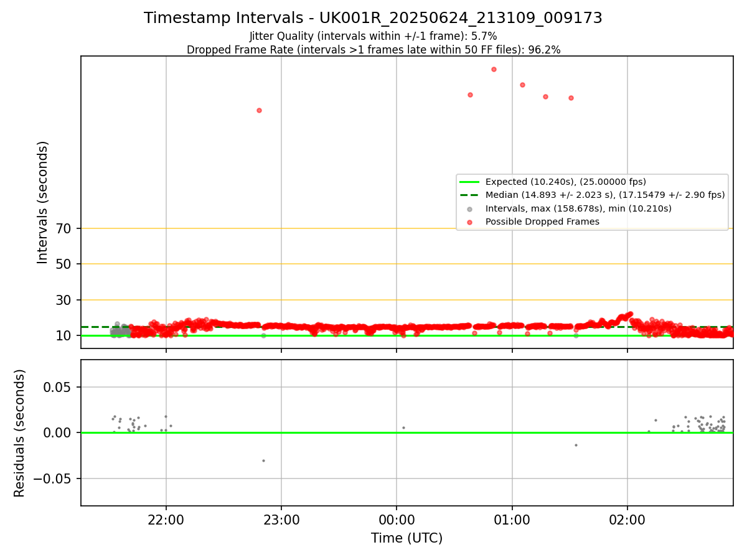Click the solid green line sample in legend
Screen dimensions: 747x560
pyautogui.click(x=470, y=182)
